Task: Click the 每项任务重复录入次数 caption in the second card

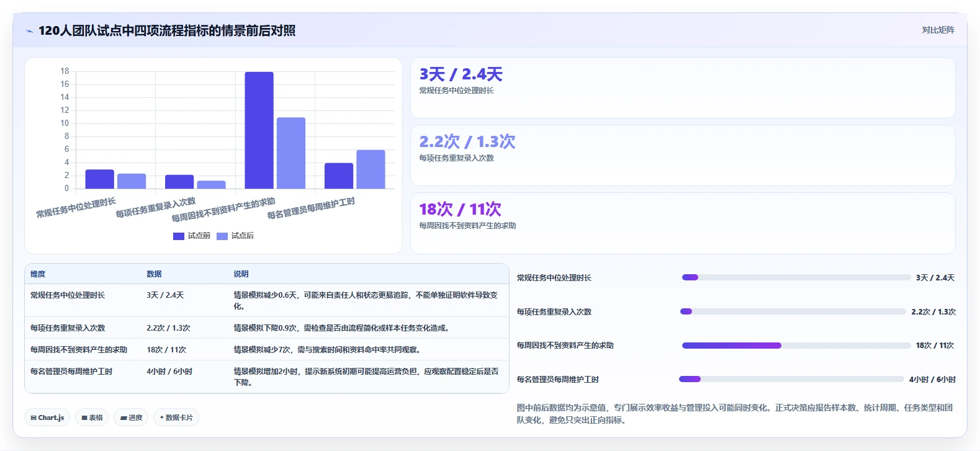Action: (456, 158)
